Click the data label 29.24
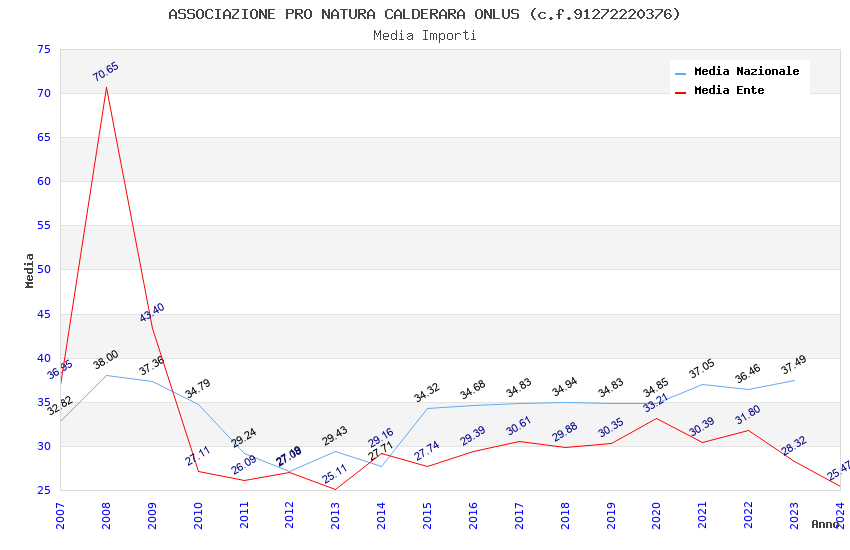 [244, 438]
